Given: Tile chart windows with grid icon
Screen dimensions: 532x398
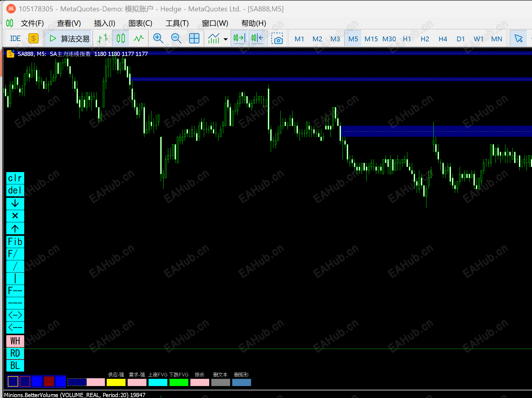Looking at the screenshot, I should pos(194,38).
